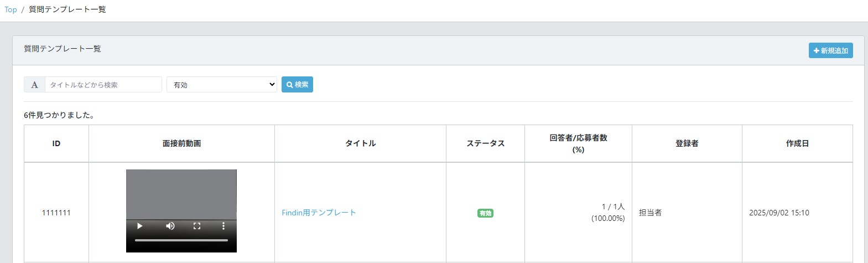This screenshot has height=263, width=868.
Task: Mute the video with speaker icon
Action: [x=170, y=226]
